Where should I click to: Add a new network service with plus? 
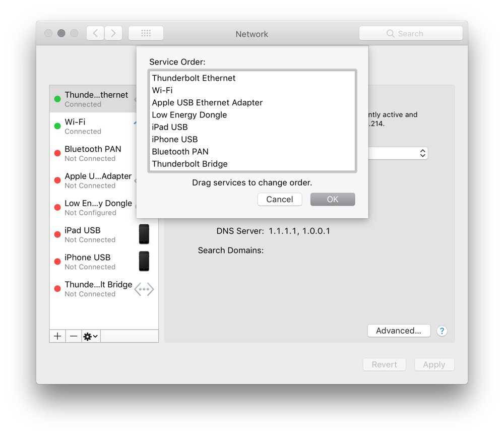pos(57,336)
